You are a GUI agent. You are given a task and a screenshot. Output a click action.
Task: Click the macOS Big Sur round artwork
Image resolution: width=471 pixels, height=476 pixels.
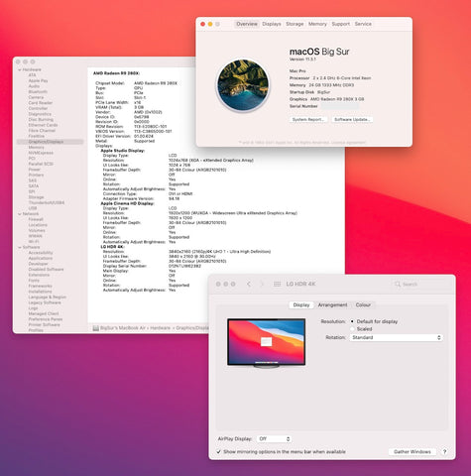pos(243,85)
